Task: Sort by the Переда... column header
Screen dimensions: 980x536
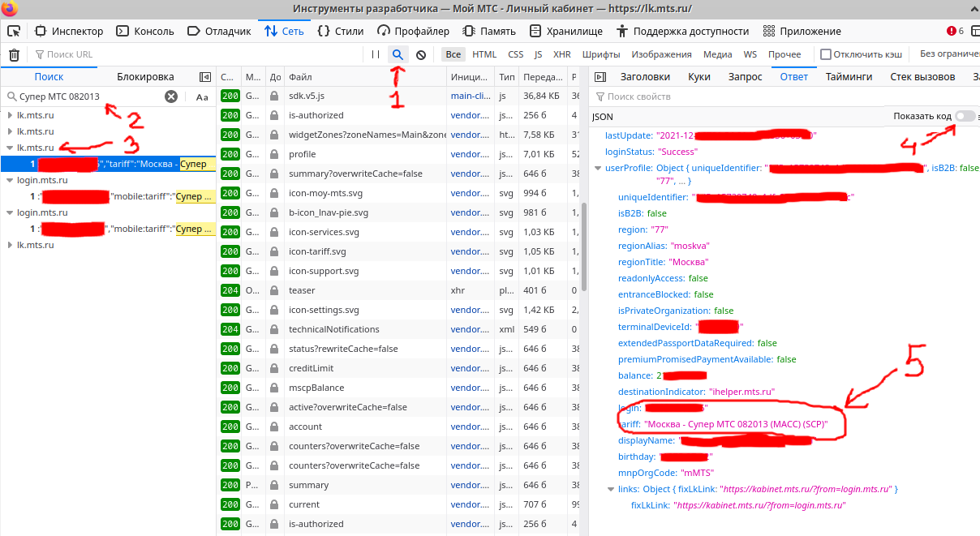Action: (543, 77)
